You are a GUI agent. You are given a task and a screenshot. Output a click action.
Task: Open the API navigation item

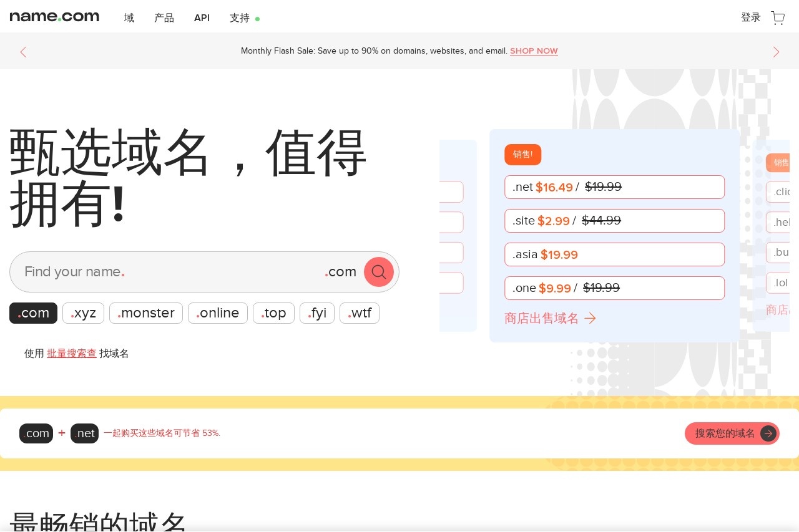pyautogui.click(x=202, y=18)
